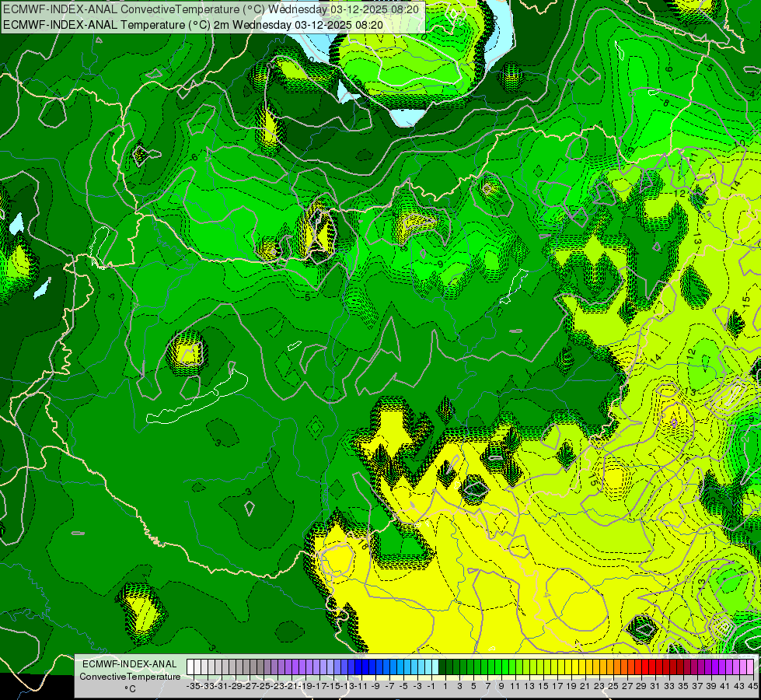761x700 pixels.
Task: Select the darkest green swatch next to light blue
Action: (x=442, y=667)
